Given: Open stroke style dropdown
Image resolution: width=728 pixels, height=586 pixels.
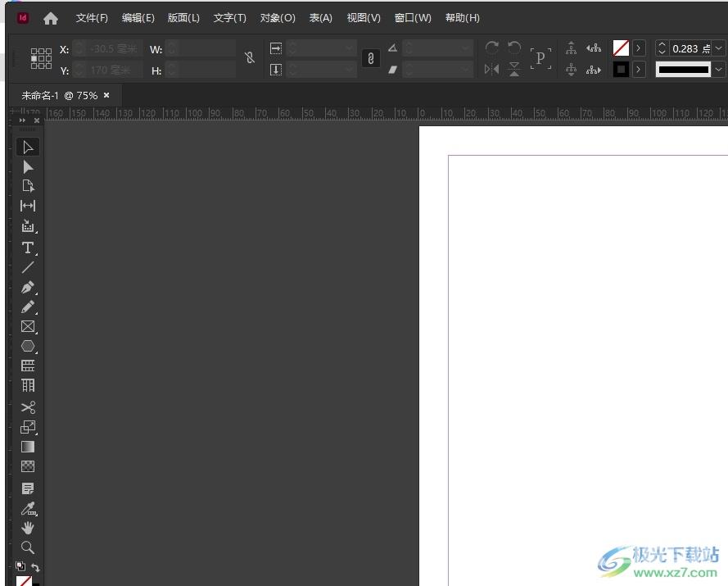Looking at the screenshot, I should 719,70.
